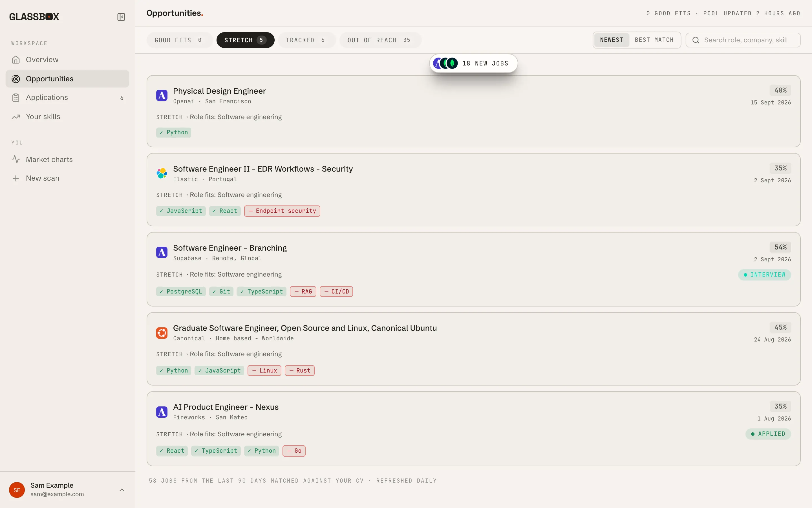Click the Endpoint security missing skill tag
The height and width of the screenshot is (508, 812).
(x=282, y=211)
